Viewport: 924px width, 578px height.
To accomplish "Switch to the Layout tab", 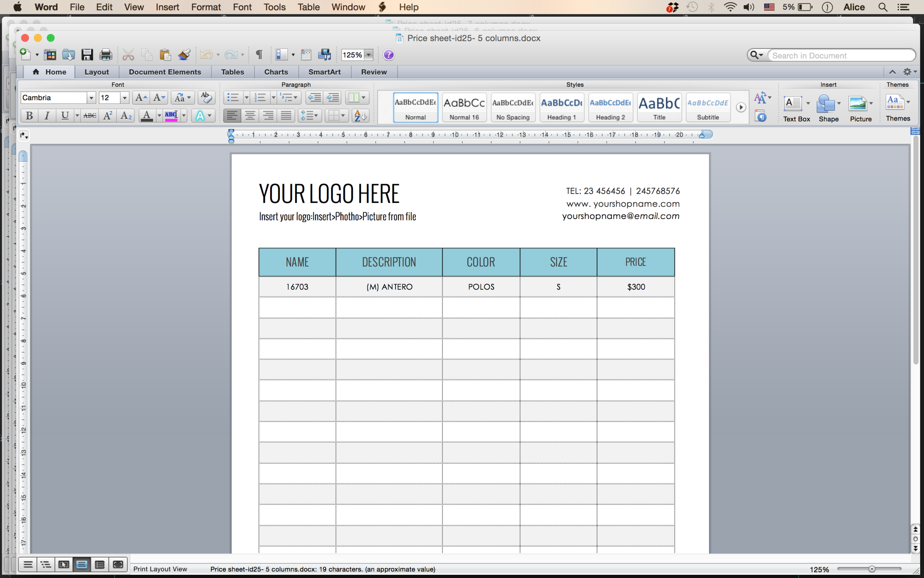I will [x=97, y=72].
